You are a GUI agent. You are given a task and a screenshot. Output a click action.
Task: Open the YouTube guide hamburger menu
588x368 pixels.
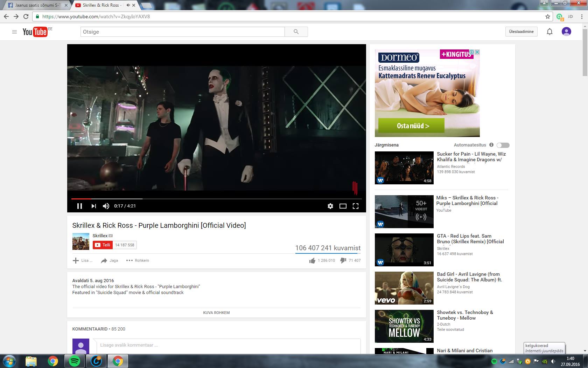[14, 32]
